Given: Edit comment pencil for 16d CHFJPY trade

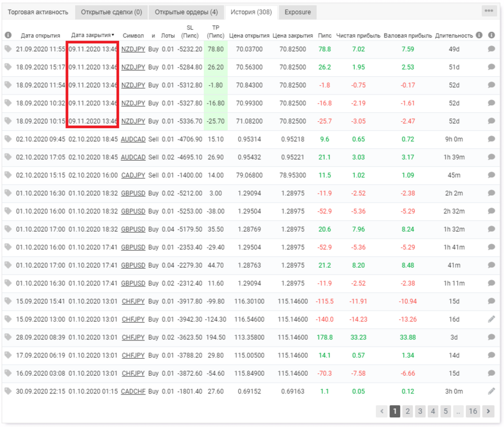Looking at the screenshot, I should (x=491, y=319).
